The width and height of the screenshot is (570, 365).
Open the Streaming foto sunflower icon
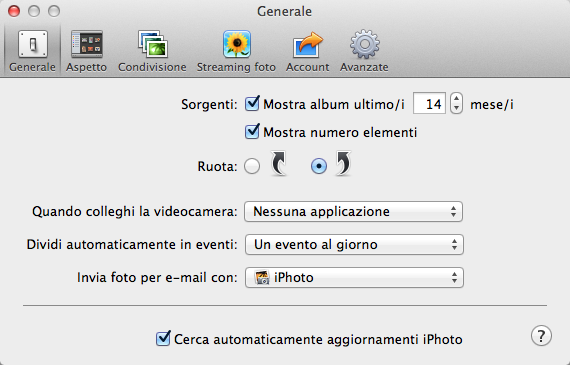[x=237, y=44]
